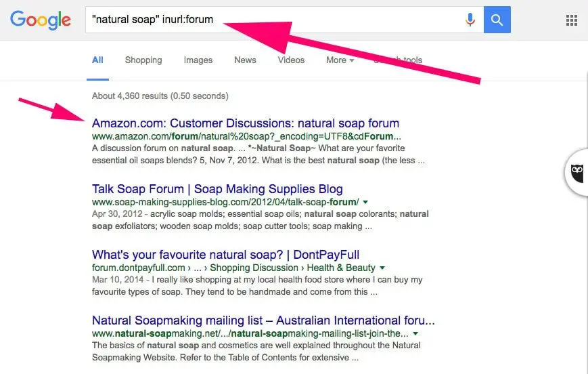Click the Google logo
Screen dimensions: 588x374
pyautogui.click(x=41, y=20)
